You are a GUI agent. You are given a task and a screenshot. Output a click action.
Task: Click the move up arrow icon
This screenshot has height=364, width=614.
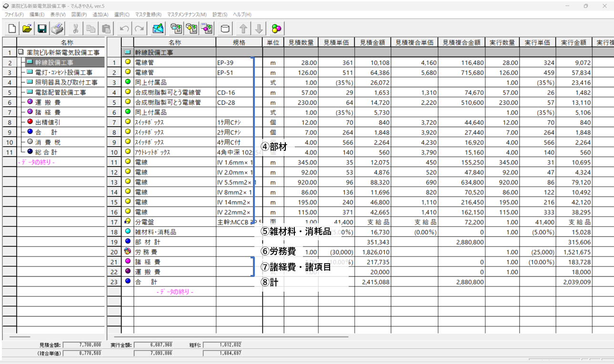click(243, 29)
